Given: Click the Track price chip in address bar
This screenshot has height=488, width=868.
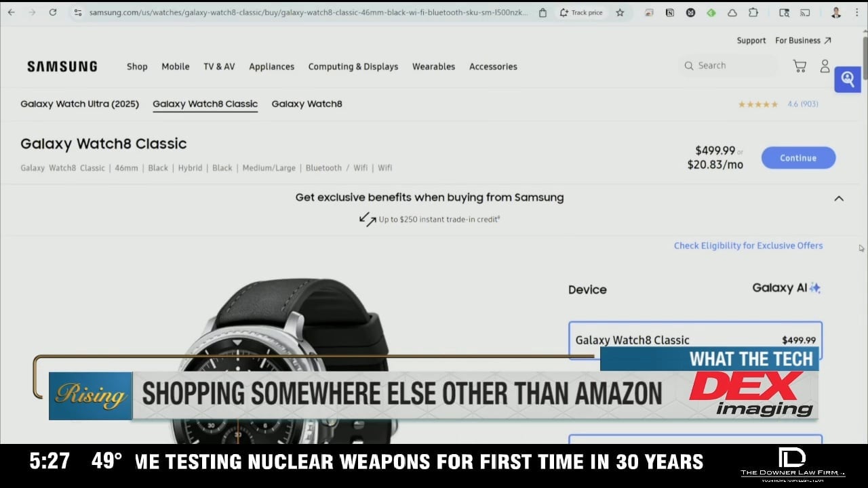Looking at the screenshot, I should (x=580, y=12).
